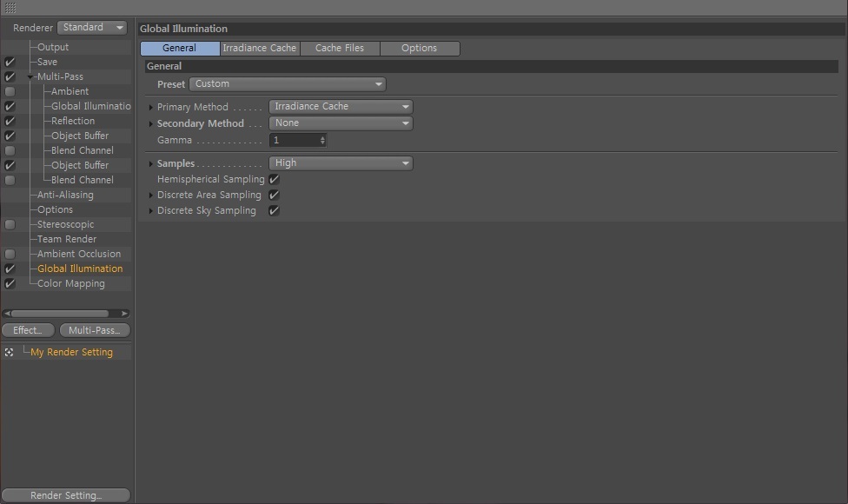Expand the Primary Method disclosure triangle
The image size is (848, 504).
151,107
